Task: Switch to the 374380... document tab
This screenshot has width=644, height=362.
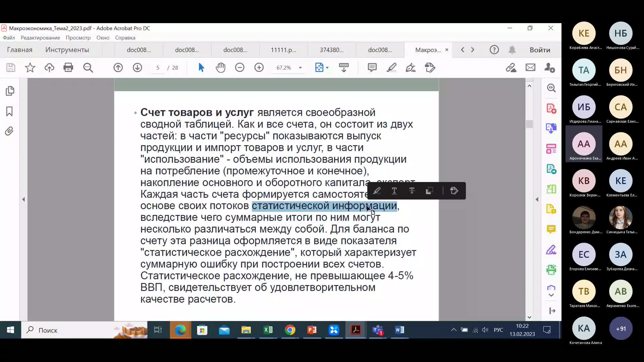Action: point(331,50)
